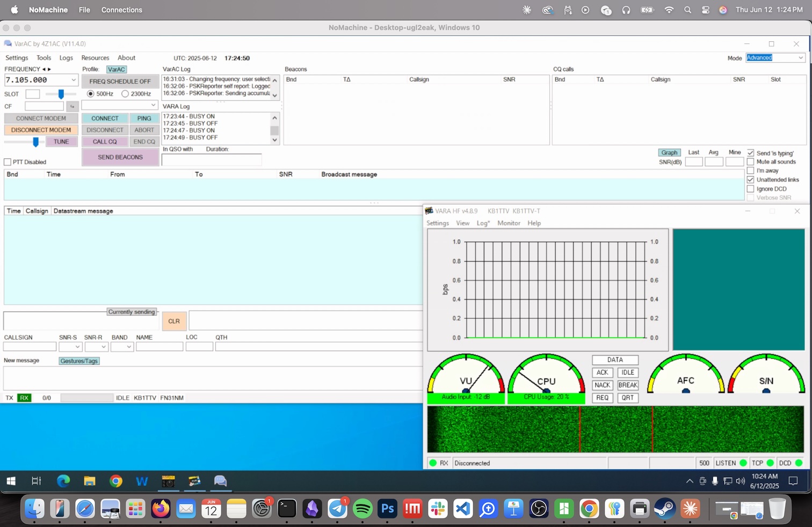
Task: Click the Windows tray network icon
Action: click(728, 481)
